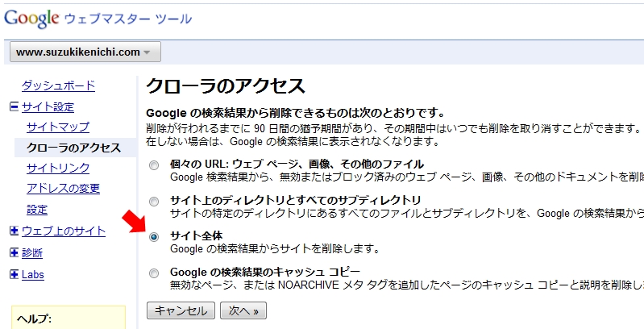Image resolution: width=644 pixels, height=329 pixels.
Task: Open サイトリンク in sidebar
Action: tap(58, 168)
